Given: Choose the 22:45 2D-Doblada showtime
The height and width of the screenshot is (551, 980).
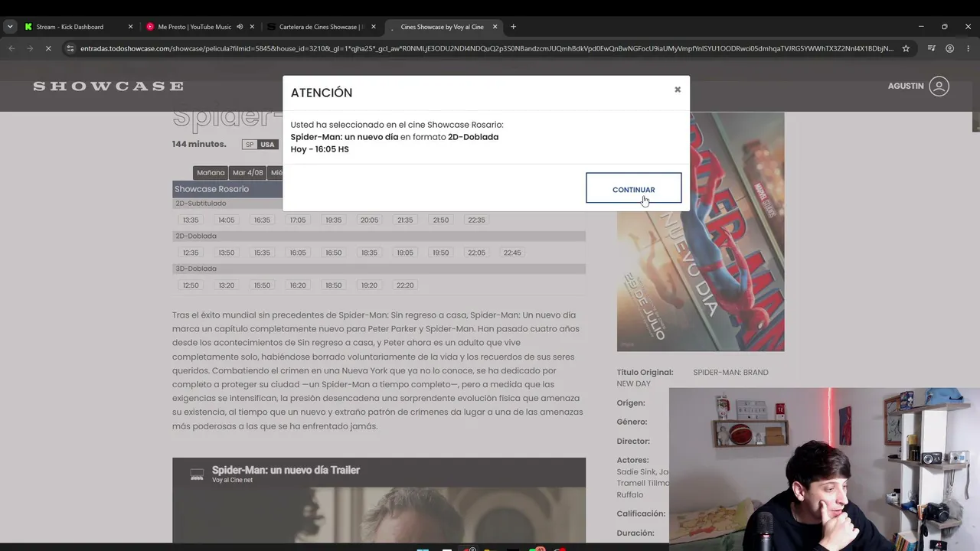Looking at the screenshot, I should [x=512, y=253].
